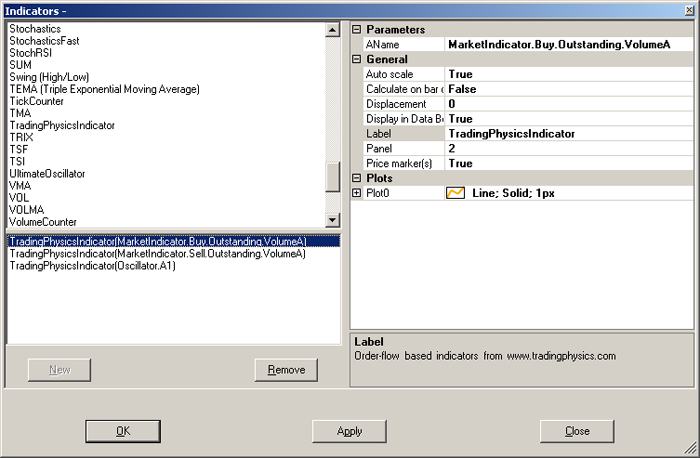Image resolution: width=700 pixels, height=458 pixels.
Task: Click the OK button
Action: 123,431
